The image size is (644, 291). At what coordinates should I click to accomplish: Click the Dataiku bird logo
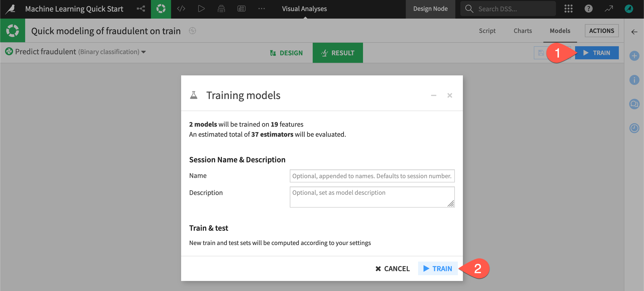(10, 9)
